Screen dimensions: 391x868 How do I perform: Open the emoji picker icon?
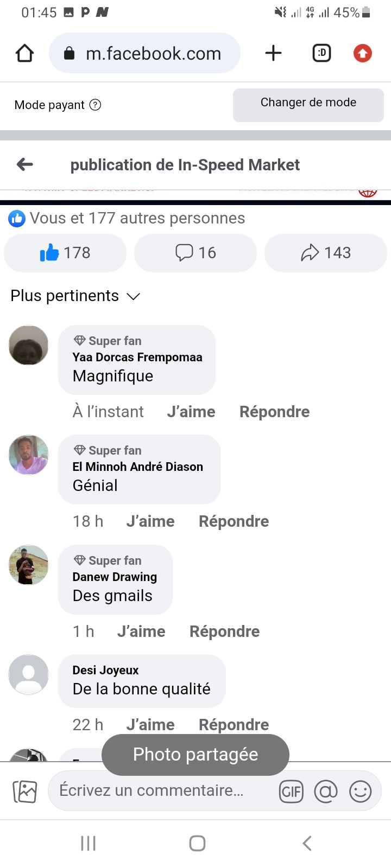coord(361,792)
